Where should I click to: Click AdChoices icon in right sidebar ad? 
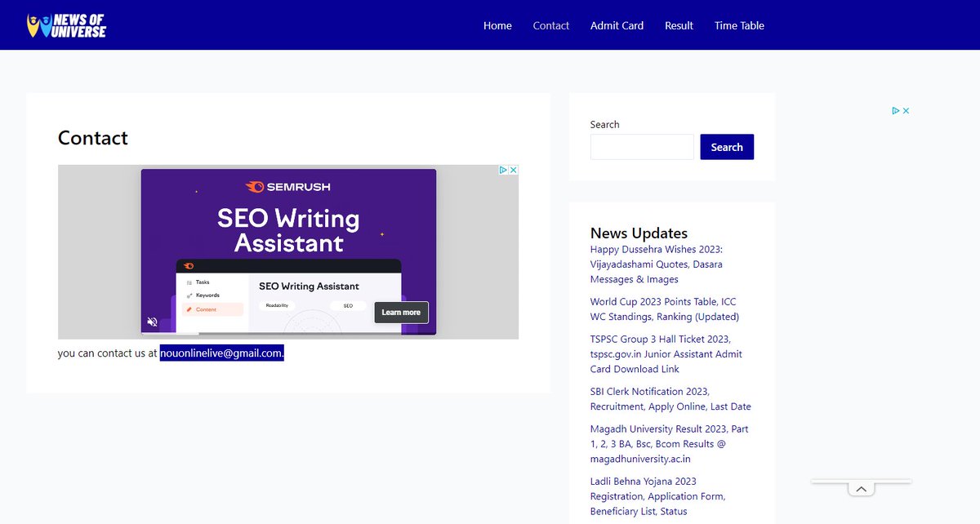point(896,110)
